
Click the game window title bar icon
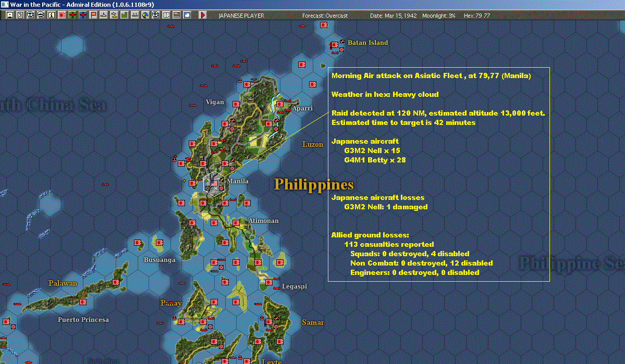tap(4, 4)
